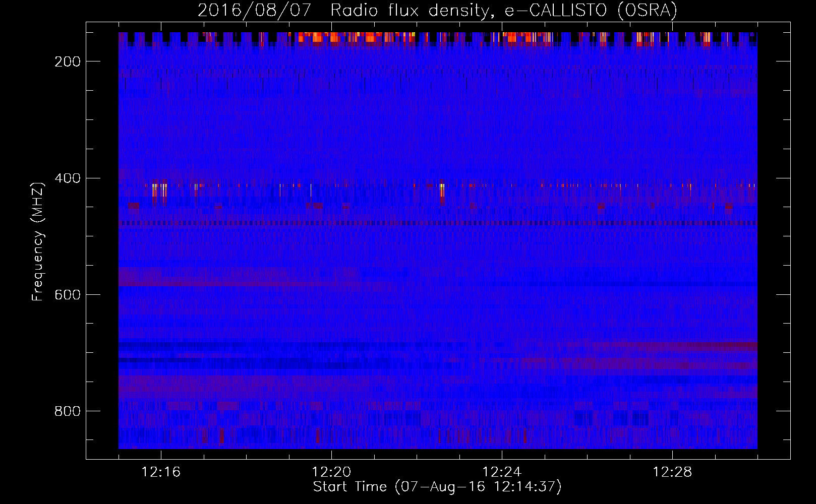Click the plot title '2016/08/07 Radio flux density'
The width and height of the screenshot is (816, 504).
coord(437,10)
